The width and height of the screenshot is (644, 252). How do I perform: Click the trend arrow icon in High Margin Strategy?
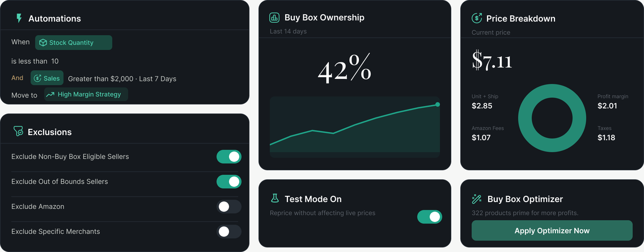pyautogui.click(x=50, y=95)
